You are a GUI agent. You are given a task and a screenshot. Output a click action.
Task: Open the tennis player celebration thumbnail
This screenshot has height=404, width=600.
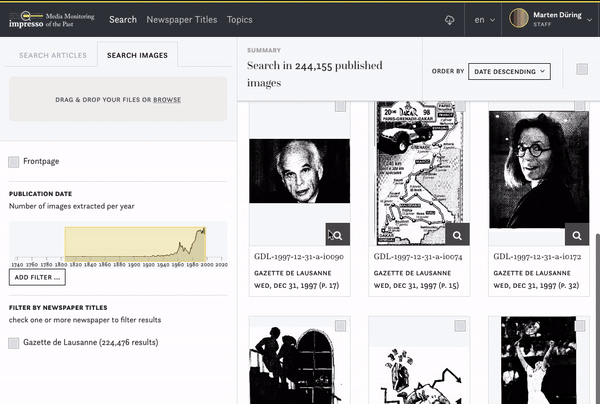(x=538, y=360)
